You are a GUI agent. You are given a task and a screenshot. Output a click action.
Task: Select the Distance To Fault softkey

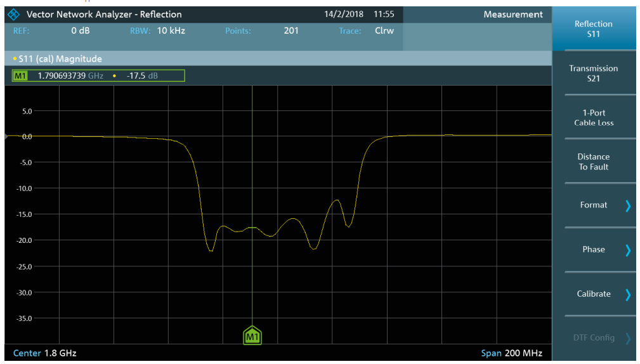click(x=593, y=162)
